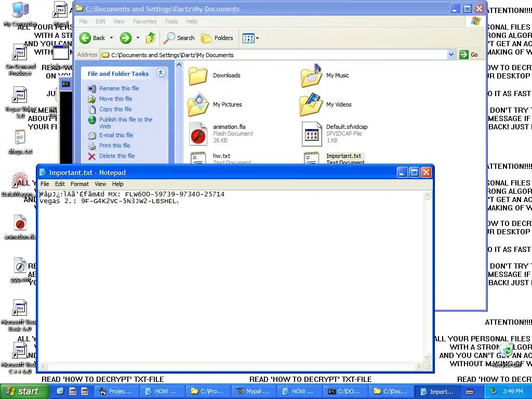Select the My Pictures folder

click(x=215, y=104)
